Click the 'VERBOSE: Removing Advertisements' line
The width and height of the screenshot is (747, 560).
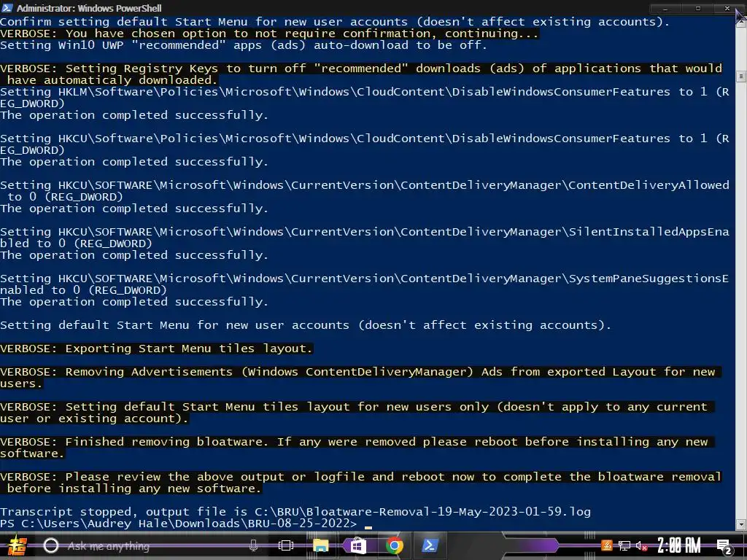(360, 378)
